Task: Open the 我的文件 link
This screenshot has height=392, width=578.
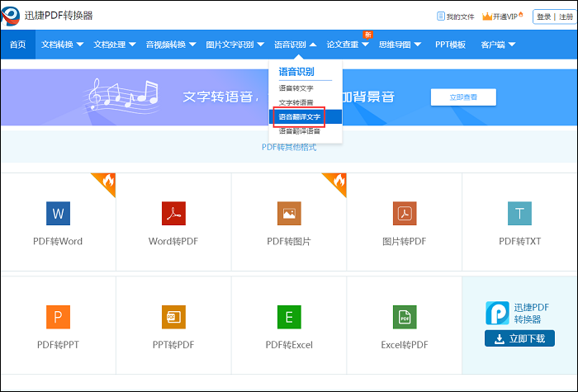Action: pos(455,17)
